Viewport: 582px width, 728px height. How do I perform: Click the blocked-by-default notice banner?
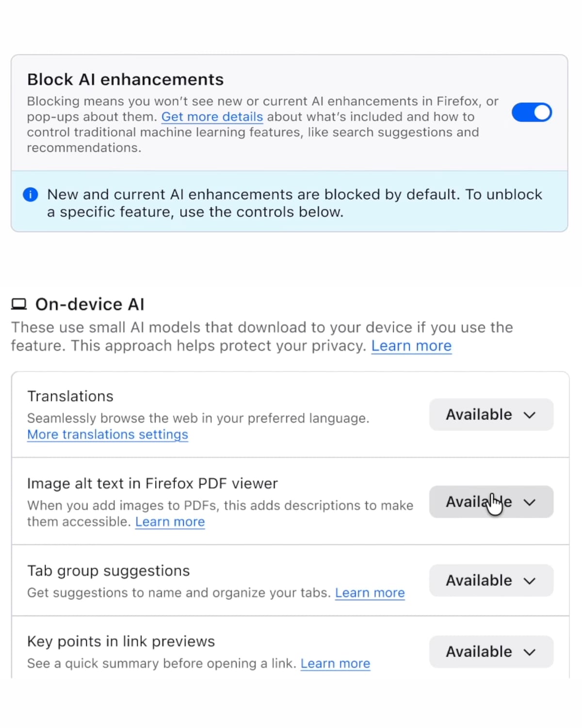(291, 201)
